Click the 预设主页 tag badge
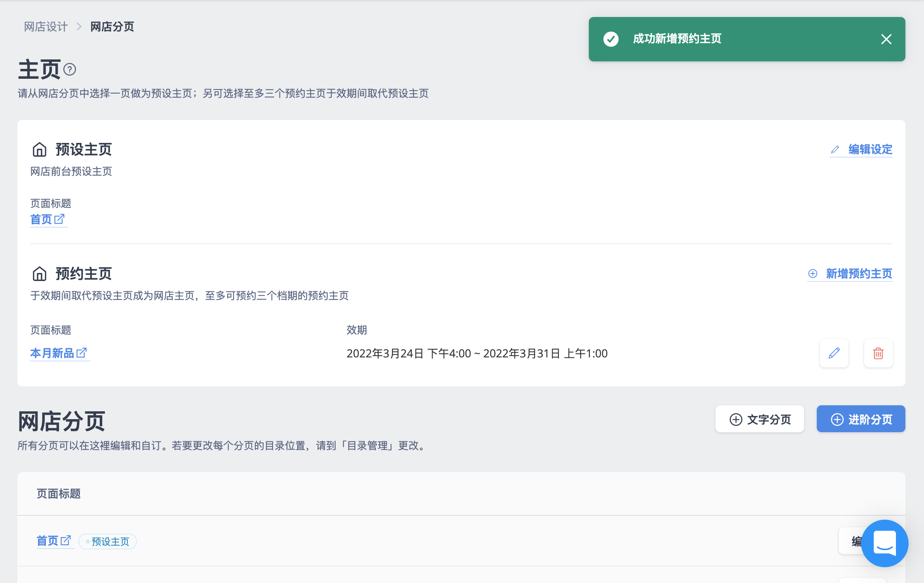 [x=108, y=541]
